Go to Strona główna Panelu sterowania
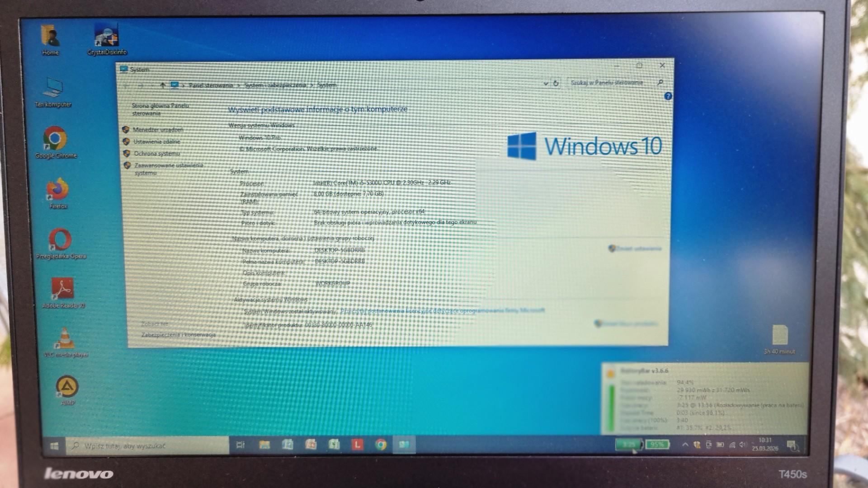The image size is (868, 488). [160, 109]
